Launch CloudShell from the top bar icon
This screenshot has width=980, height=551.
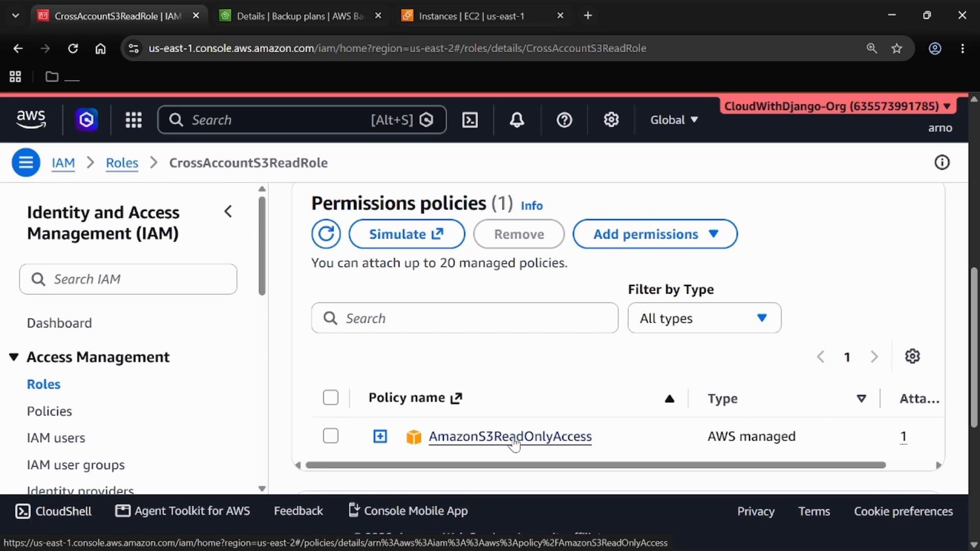(470, 120)
